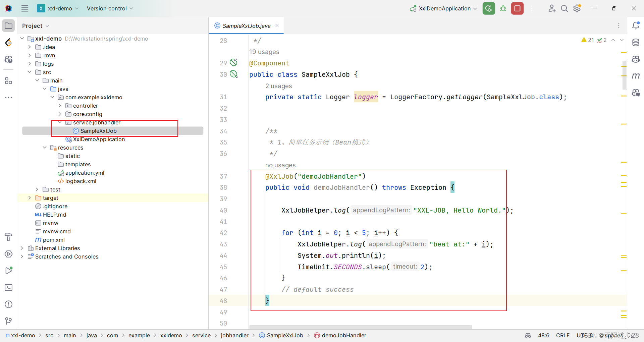Image resolution: width=644 pixels, height=342 pixels.
Task: Expand the test folder in Project tree
Action: point(37,189)
